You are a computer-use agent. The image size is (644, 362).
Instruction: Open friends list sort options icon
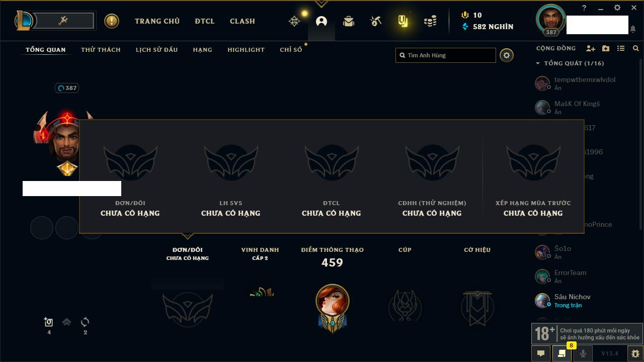[621, 48]
